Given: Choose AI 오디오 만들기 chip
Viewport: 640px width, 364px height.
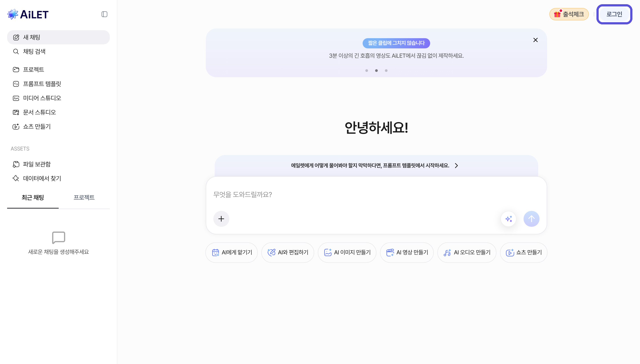Looking at the screenshot, I should point(467,253).
